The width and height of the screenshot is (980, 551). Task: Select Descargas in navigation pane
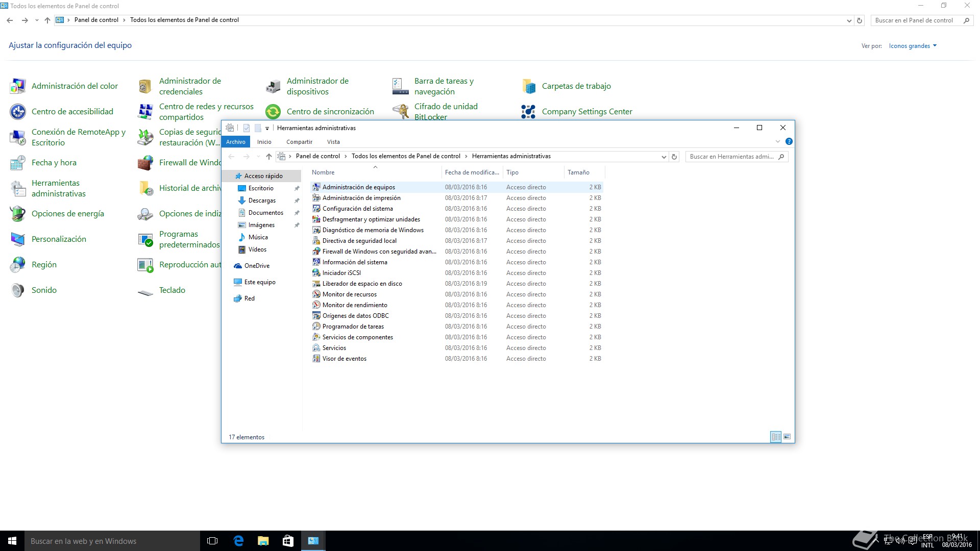262,201
